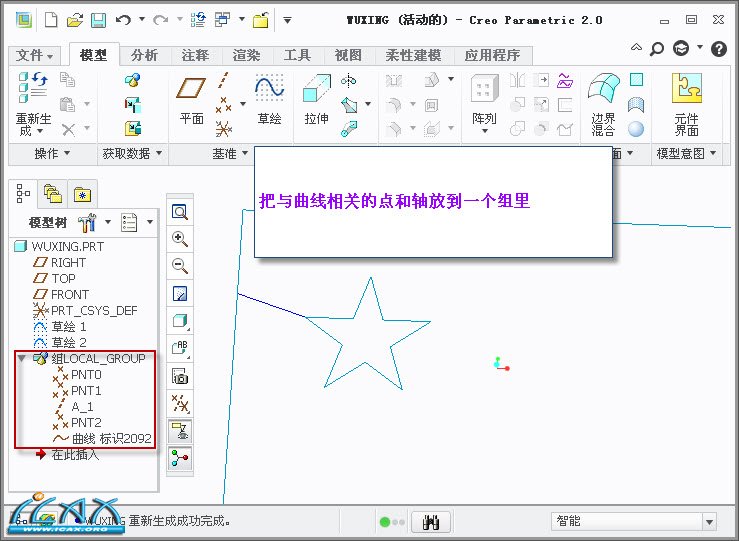Viewport: 739px width, 541px height.
Task: Open the 元件界面 tool
Action: pyautogui.click(x=686, y=105)
